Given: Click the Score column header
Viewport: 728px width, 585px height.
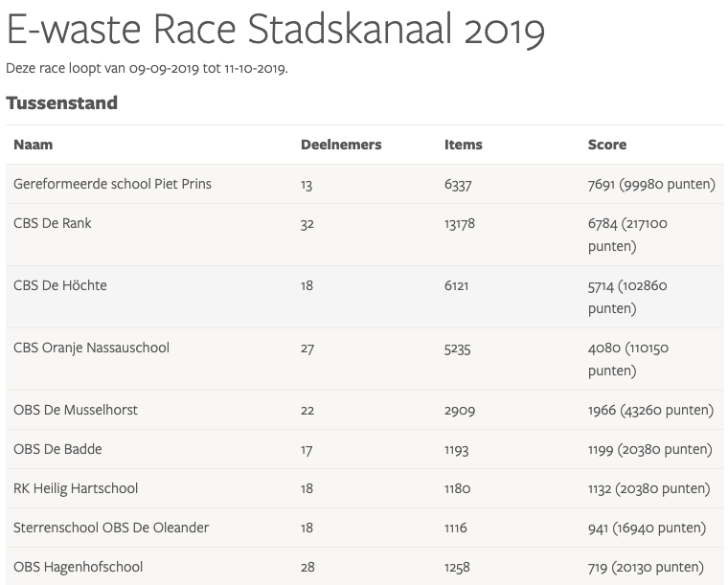Looking at the screenshot, I should (607, 145).
